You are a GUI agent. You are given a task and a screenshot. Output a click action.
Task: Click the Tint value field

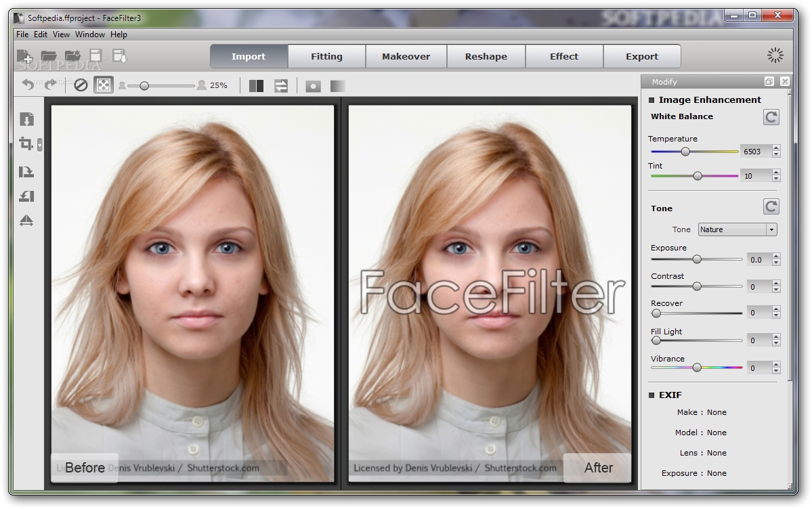(756, 176)
